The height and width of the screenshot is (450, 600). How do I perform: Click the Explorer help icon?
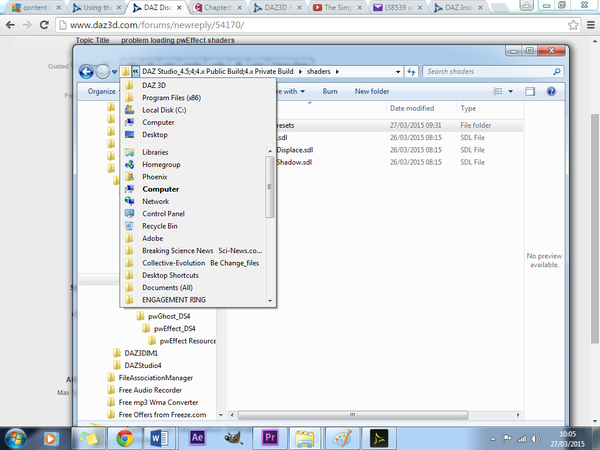point(551,91)
